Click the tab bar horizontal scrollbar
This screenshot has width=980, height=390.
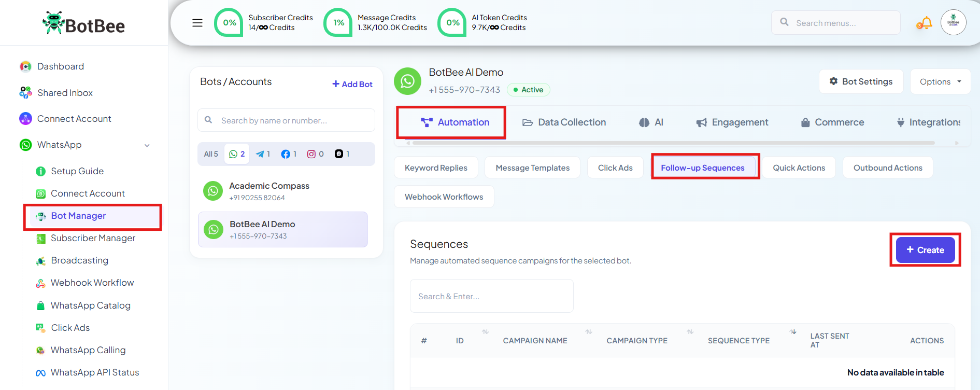[674, 143]
